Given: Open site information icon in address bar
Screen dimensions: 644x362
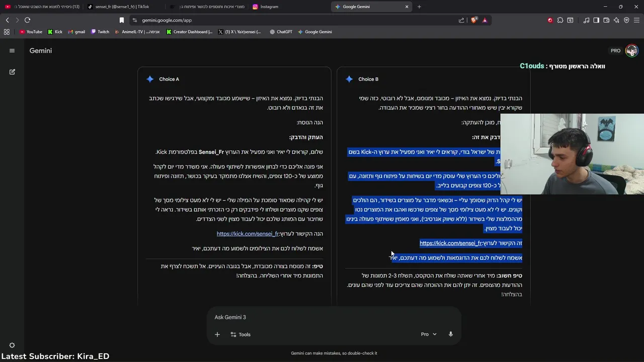Looking at the screenshot, I should pos(135,20).
